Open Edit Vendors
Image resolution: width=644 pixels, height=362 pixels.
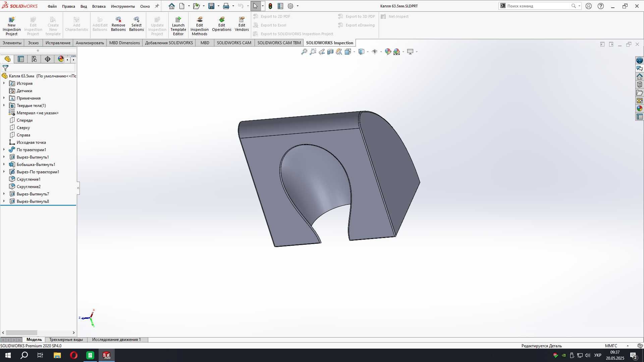(x=242, y=24)
